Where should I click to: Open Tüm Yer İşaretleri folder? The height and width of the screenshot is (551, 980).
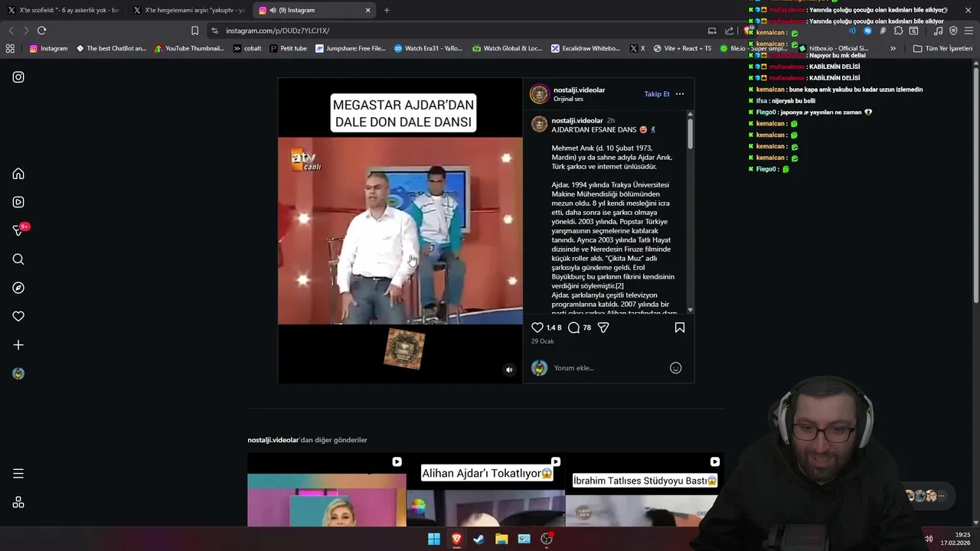pos(942,48)
